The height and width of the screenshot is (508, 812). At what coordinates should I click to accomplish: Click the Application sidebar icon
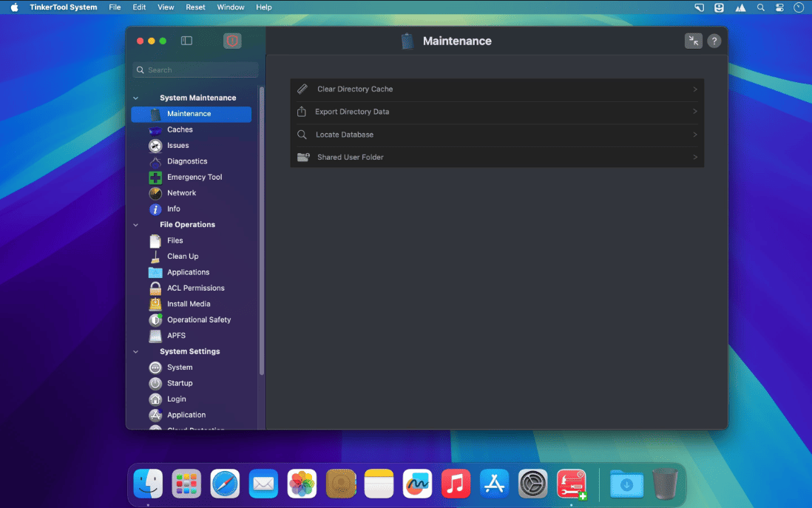coord(155,416)
